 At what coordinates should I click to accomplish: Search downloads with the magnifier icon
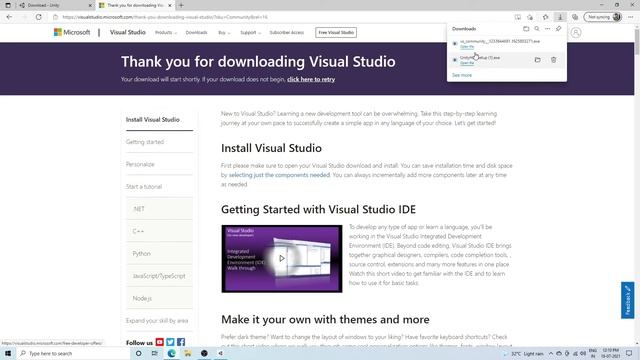[537, 29]
